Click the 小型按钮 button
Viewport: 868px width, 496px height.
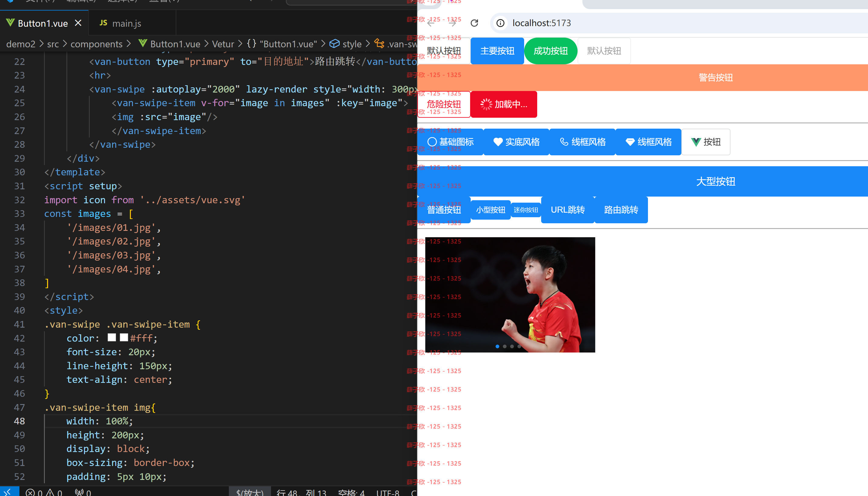pyautogui.click(x=490, y=210)
